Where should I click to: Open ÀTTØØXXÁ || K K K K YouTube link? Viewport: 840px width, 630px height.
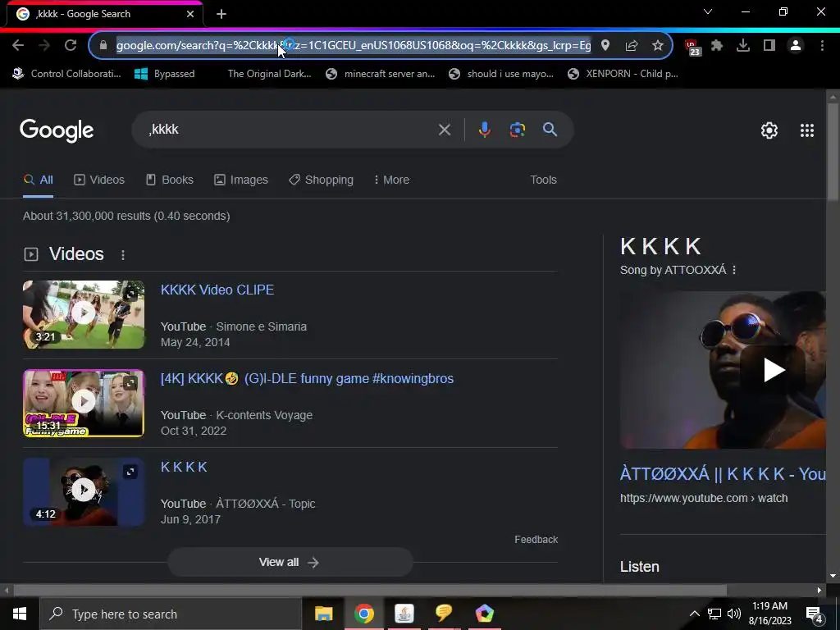(x=723, y=474)
